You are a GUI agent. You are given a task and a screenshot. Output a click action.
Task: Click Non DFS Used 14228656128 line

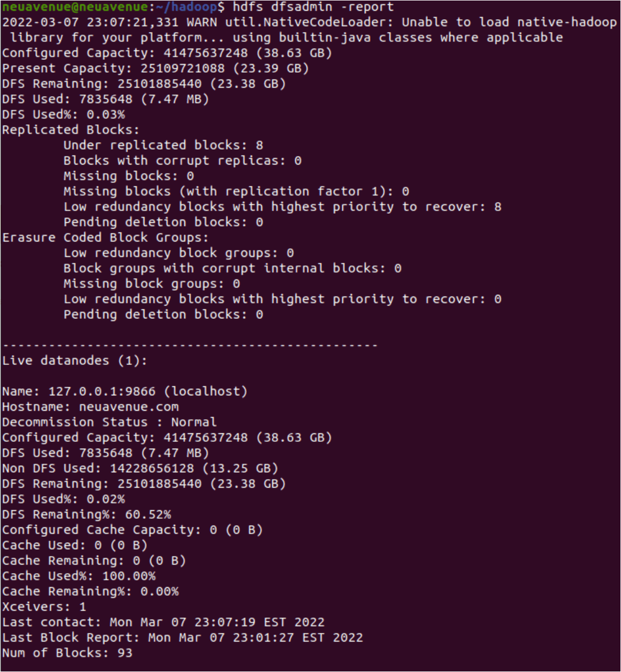(140, 469)
